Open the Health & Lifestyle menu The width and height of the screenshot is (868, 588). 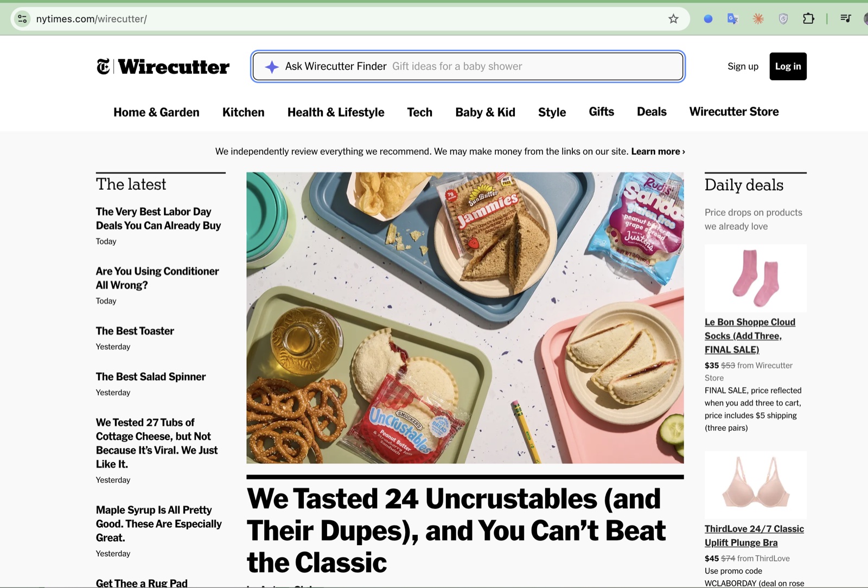[336, 112]
